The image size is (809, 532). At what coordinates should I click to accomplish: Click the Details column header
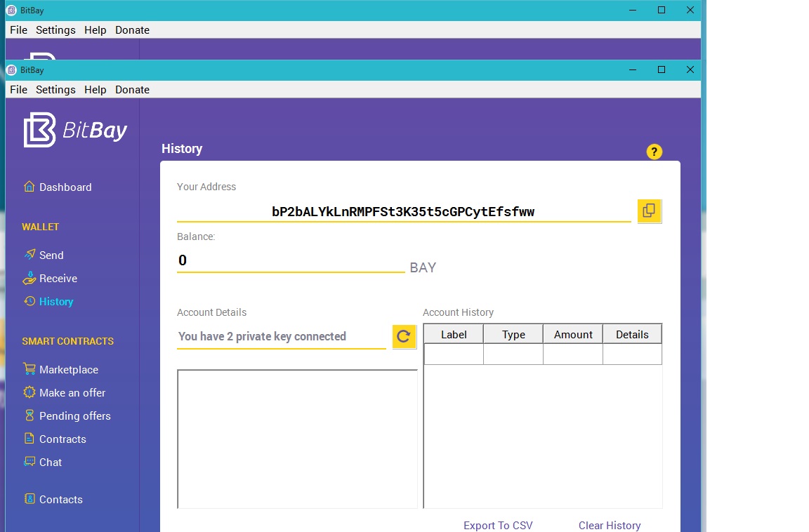click(x=632, y=334)
